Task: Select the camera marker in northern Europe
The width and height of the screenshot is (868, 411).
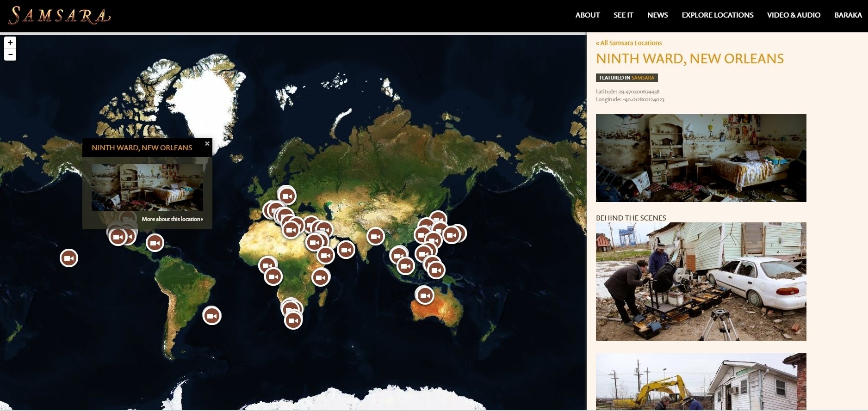Action: point(287,196)
